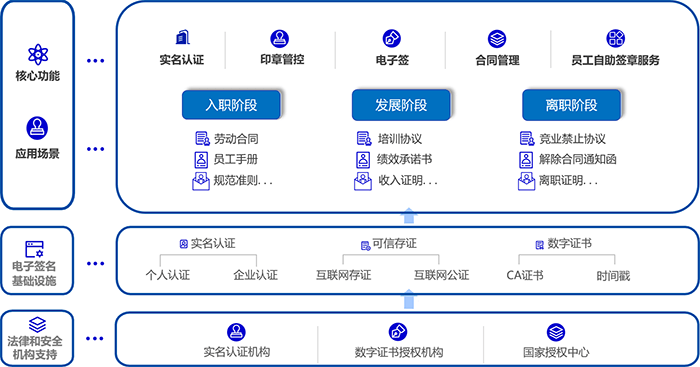Click the 数字证书授权机构 text
This screenshot has width=700, height=367.
(x=399, y=352)
